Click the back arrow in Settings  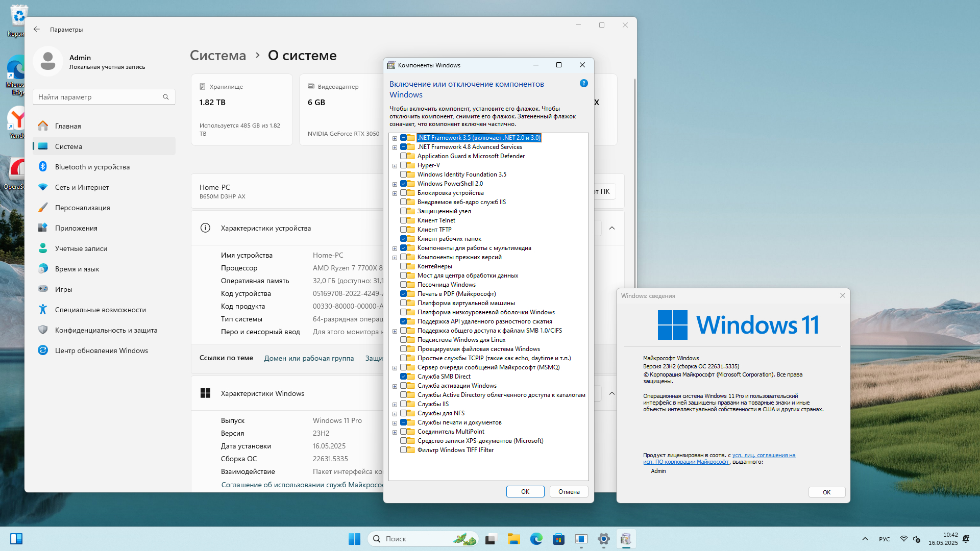[x=37, y=29]
